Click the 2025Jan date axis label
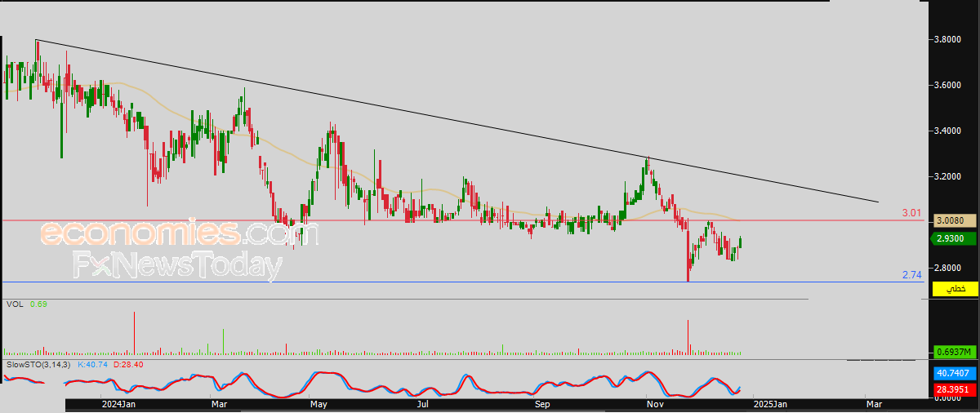The height and width of the screenshot is (413, 980). pos(770,404)
